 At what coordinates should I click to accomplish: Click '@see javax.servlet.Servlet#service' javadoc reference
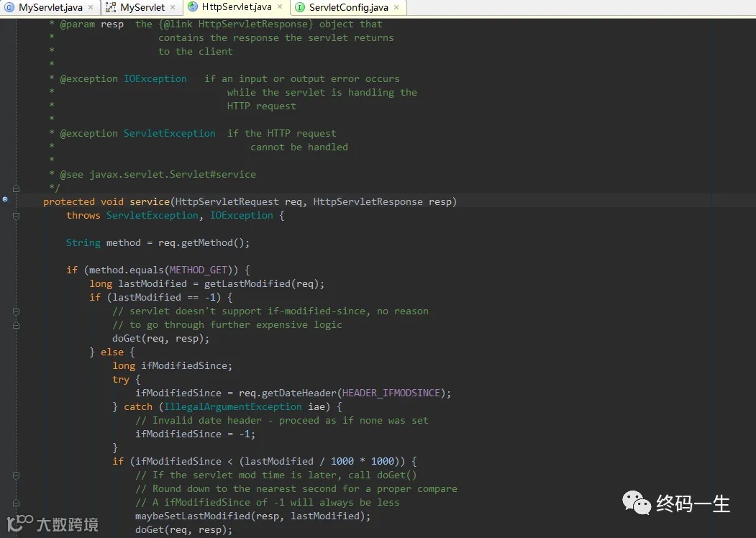158,174
